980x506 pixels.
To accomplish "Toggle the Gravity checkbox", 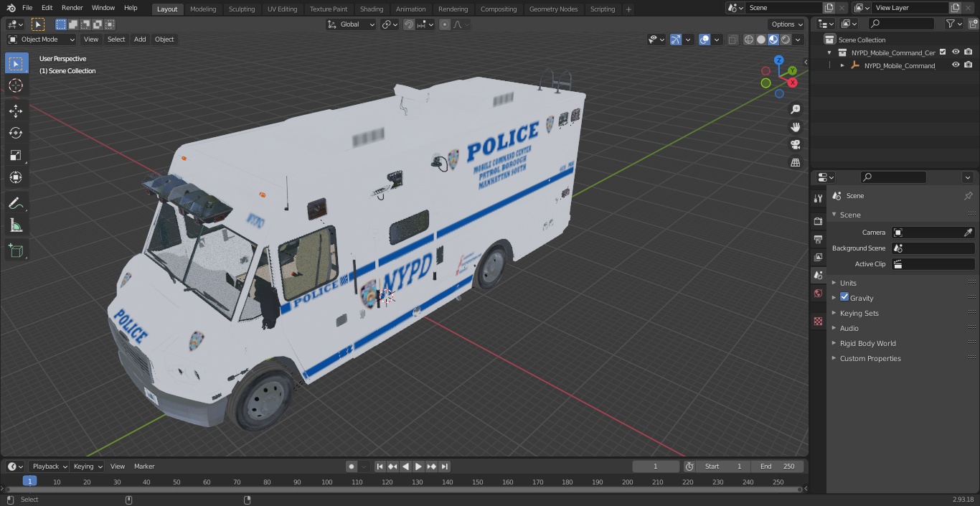I will [844, 297].
